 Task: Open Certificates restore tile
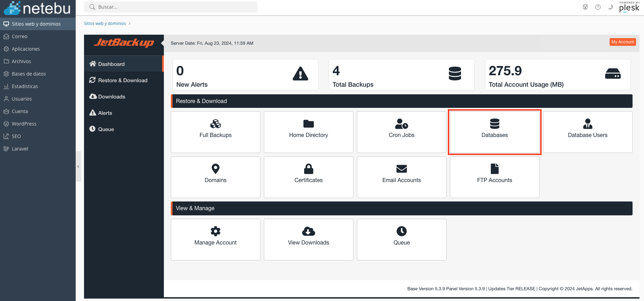coord(309,177)
